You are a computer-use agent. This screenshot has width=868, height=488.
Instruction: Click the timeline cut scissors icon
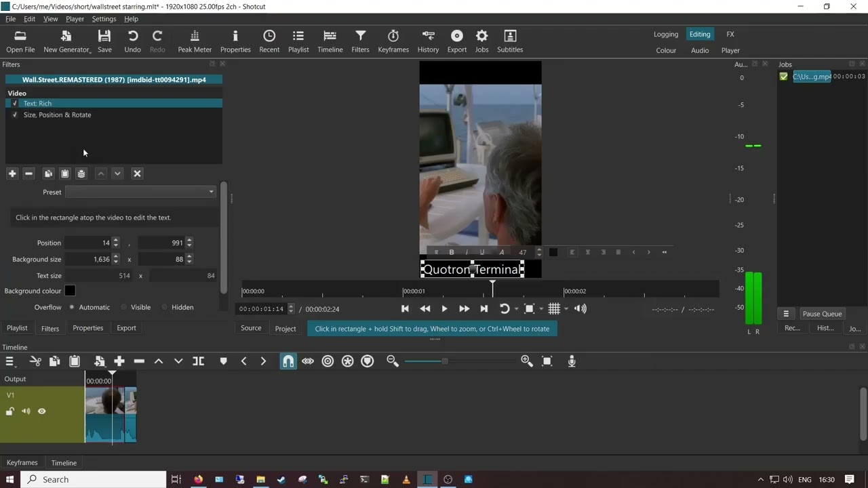point(35,361)
